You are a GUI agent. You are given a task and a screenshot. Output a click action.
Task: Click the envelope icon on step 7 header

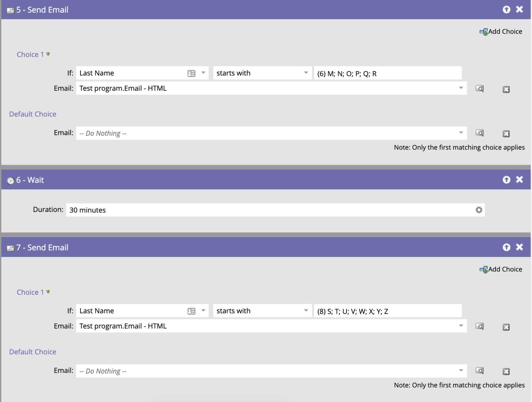11,248
